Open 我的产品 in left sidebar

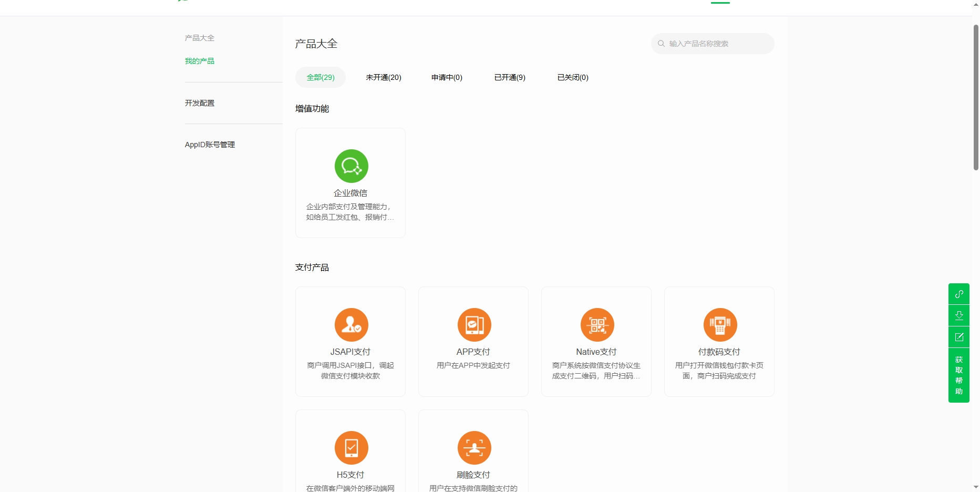click(200, 61)
